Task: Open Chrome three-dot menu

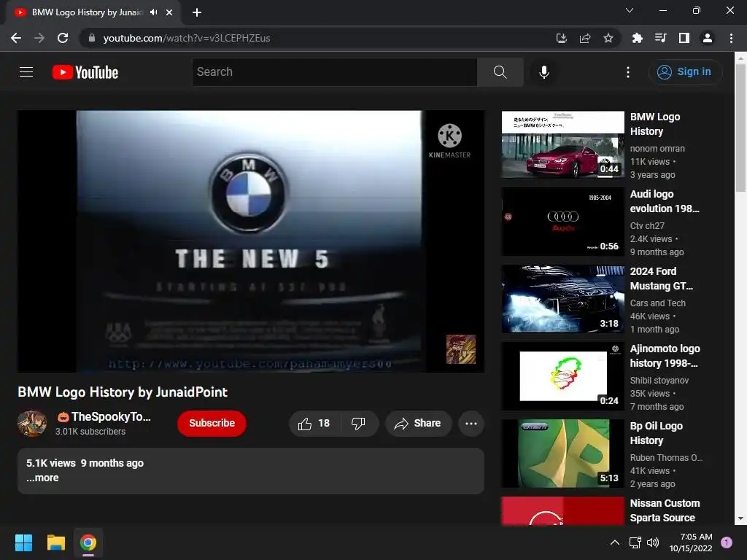Action: click(x=731, y=38)
